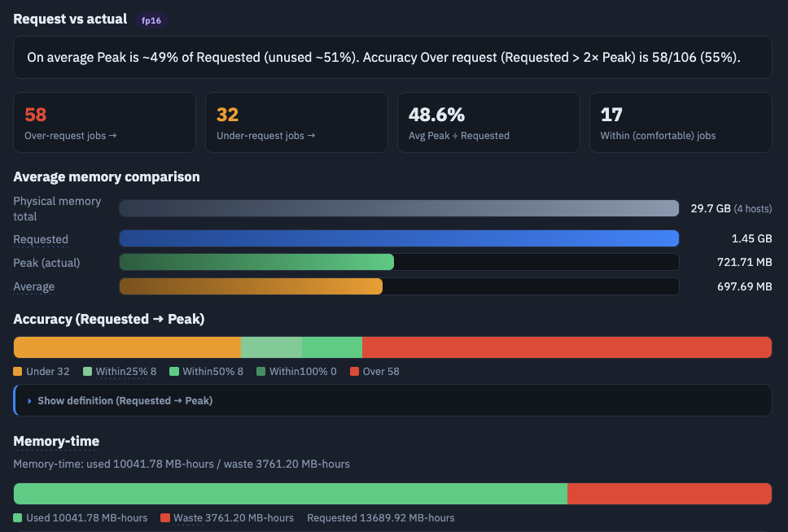Viewport: 788px width, 532px height.
Task: Click the 48.6% value
Action: coord(436,115)
